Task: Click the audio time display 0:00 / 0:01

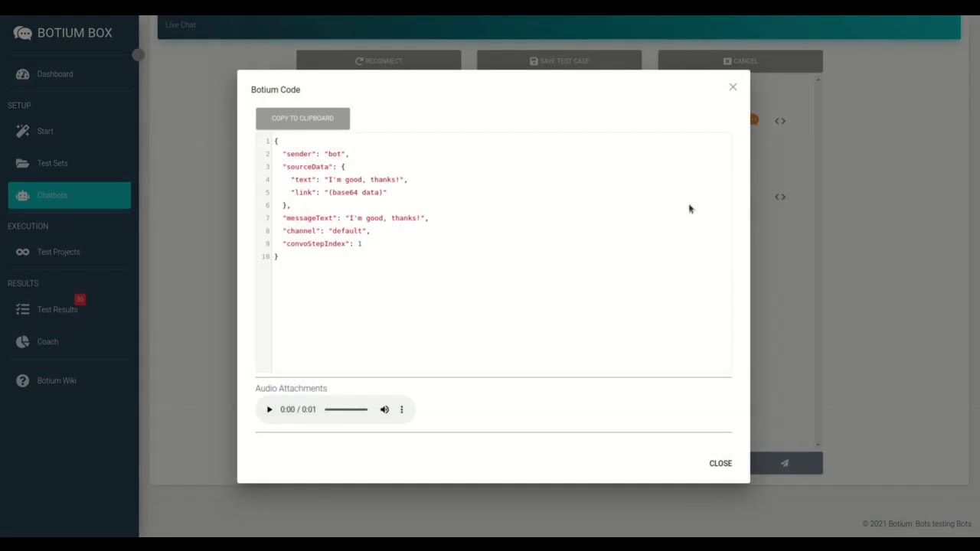Action: point(298,409)
